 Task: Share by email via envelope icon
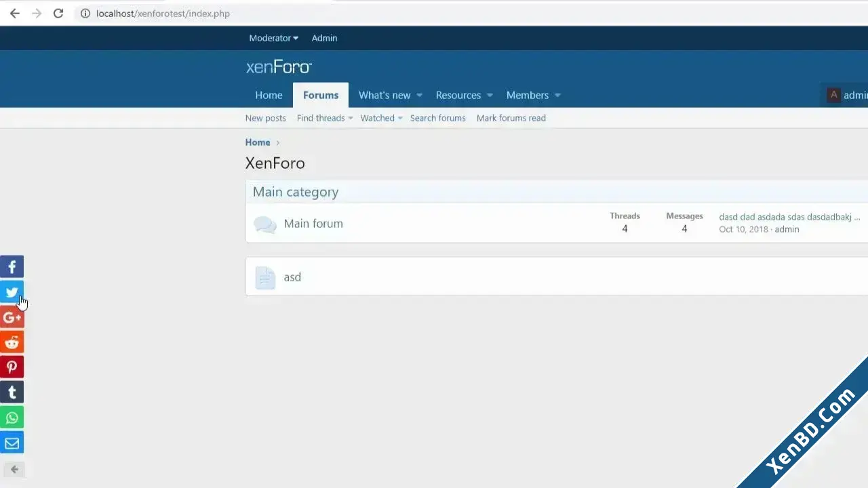12,443
